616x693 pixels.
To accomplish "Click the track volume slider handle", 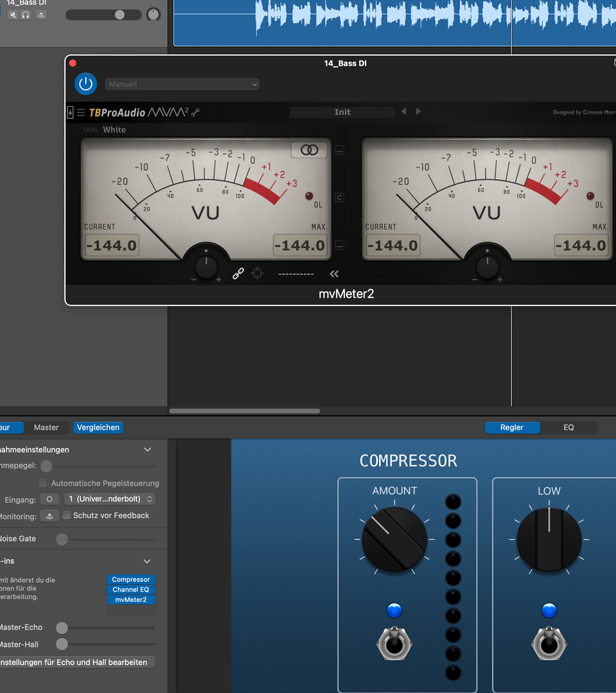I will click(x=119, y=15).
